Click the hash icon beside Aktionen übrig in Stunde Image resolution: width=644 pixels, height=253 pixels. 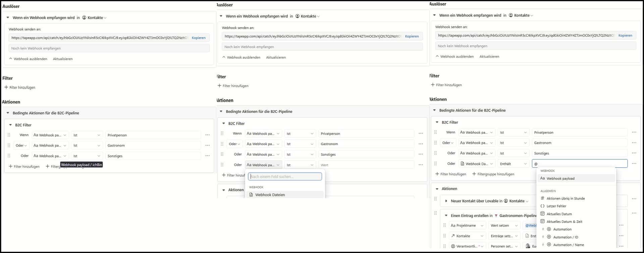click(x=542, y=198)
